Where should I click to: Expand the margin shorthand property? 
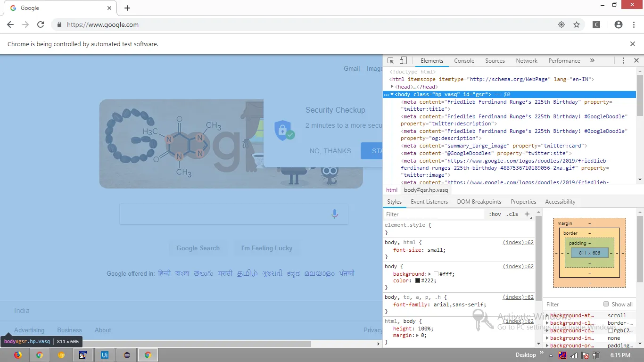click(418, 336)
